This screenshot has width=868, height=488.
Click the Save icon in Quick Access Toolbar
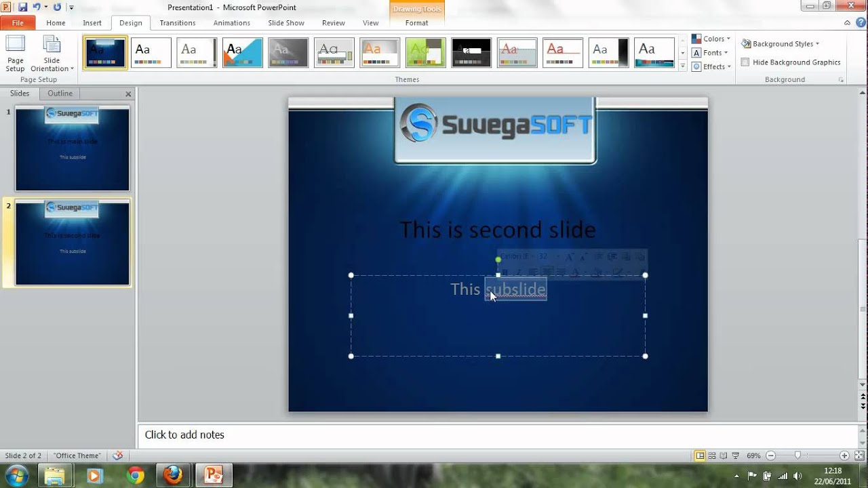(22, 7)
